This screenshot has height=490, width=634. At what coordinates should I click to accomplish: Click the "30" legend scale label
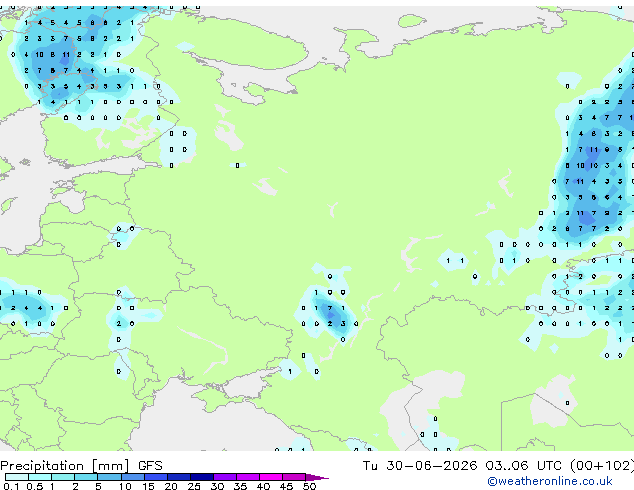(217, 486)
